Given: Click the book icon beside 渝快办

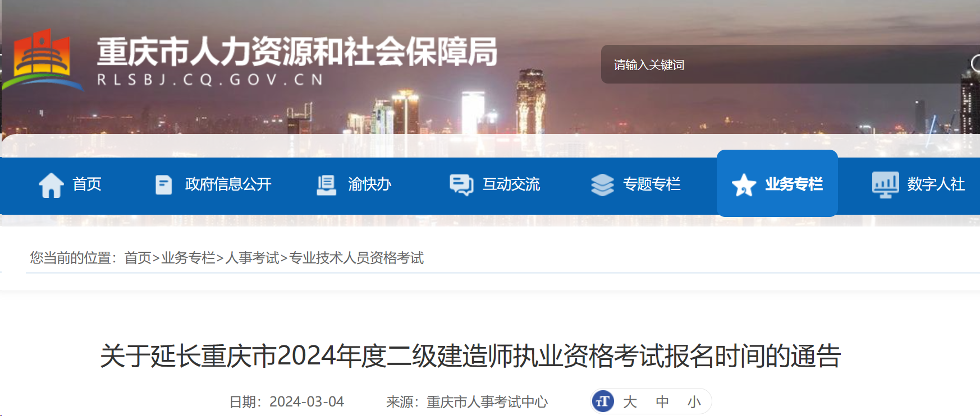Looking at the screenshot, I should point(326,185).
